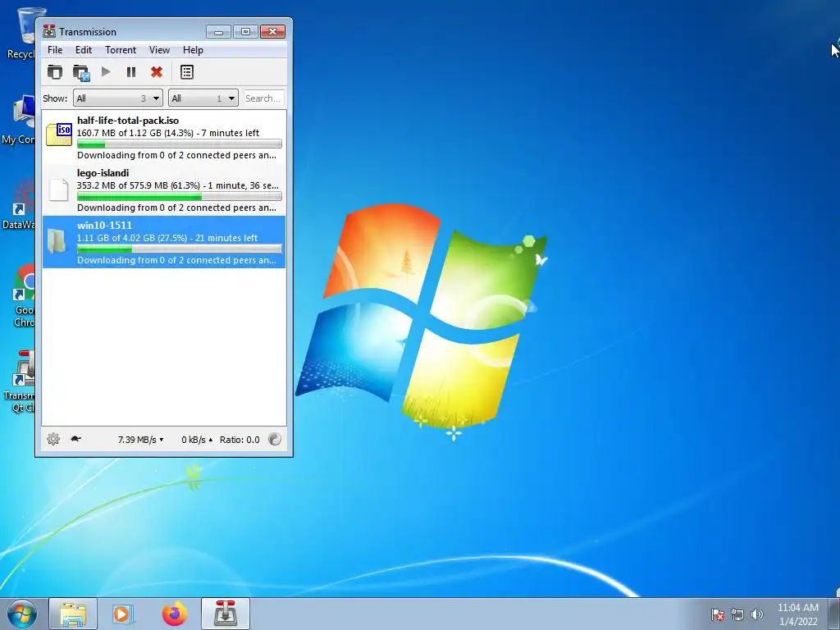Screen dimensions: 840x630
Task: Click the ISO file icon of half-life torrent
Action: click(59, 134)
